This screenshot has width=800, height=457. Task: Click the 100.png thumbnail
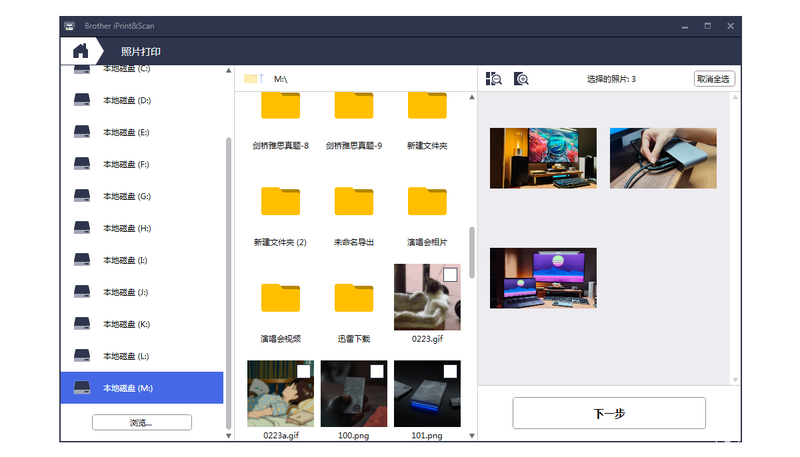coord(354,393)
